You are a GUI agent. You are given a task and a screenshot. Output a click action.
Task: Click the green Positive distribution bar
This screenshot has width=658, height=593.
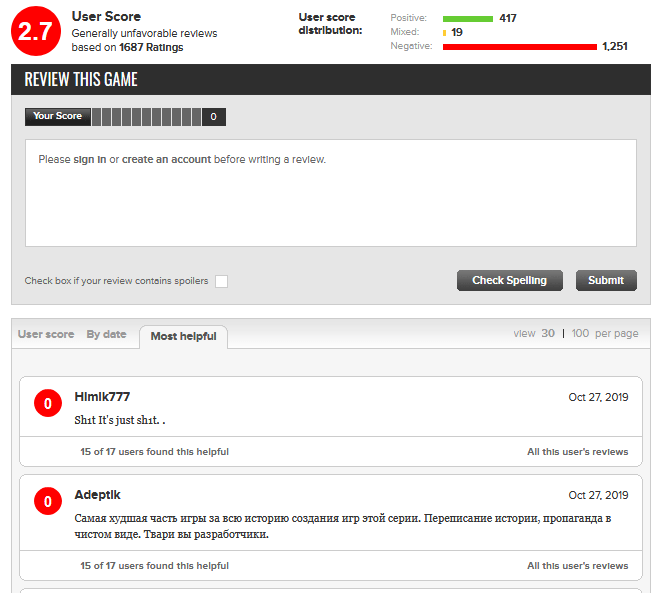coord(467,19)
